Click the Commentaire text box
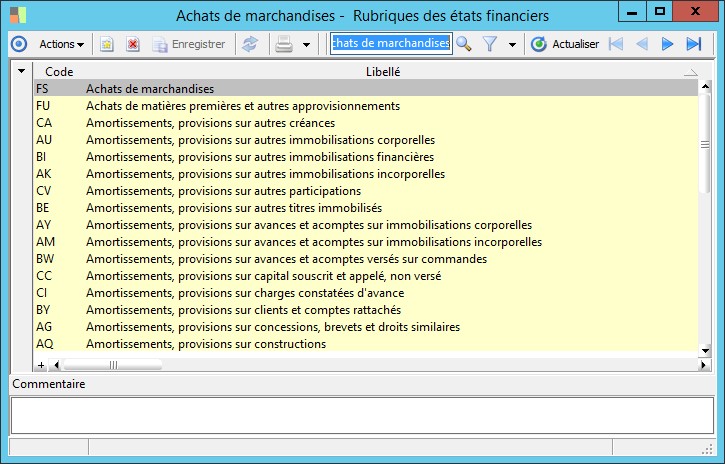Screen dimensions: 725x464 click(362, 414)
